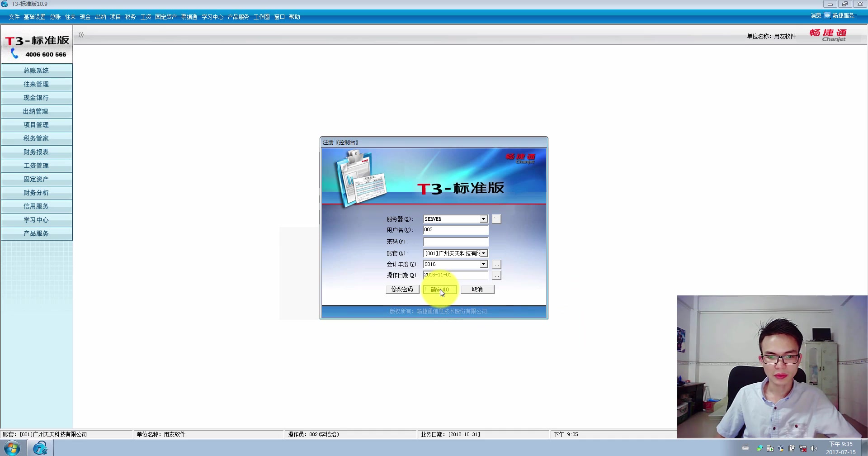Viewport: 868px width, 456px height.
Task: Open the 工资 menu
Action: (x=146, y=17)
